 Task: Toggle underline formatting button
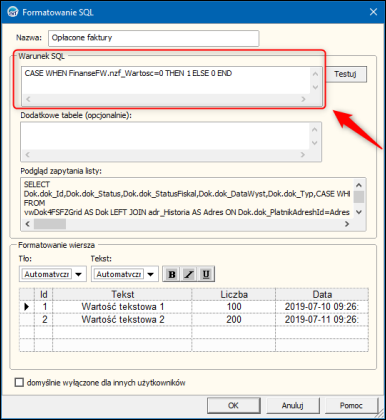coord(206,274)
